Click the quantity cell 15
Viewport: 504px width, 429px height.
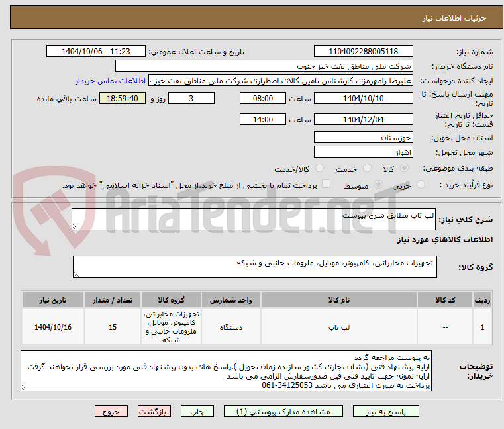click(x=113, y=327)
